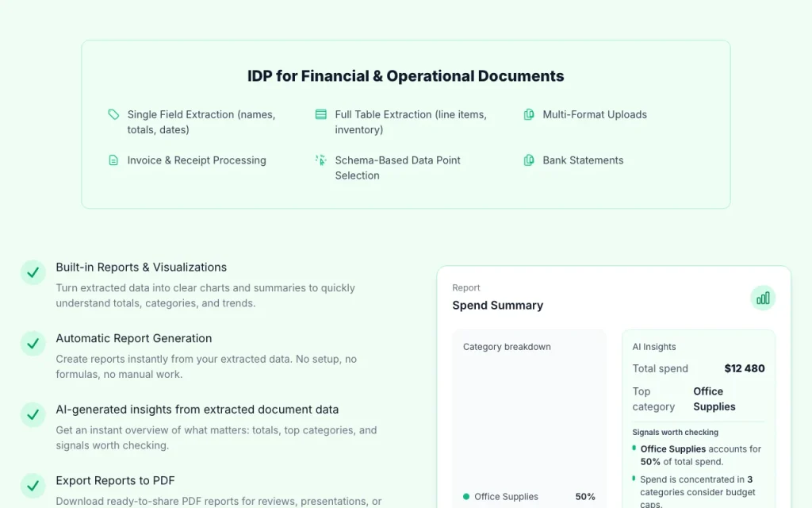Click the checkmark beside Automatic Report Generation
This screenshot has width=812, height=508.
(x=33, y=343)
